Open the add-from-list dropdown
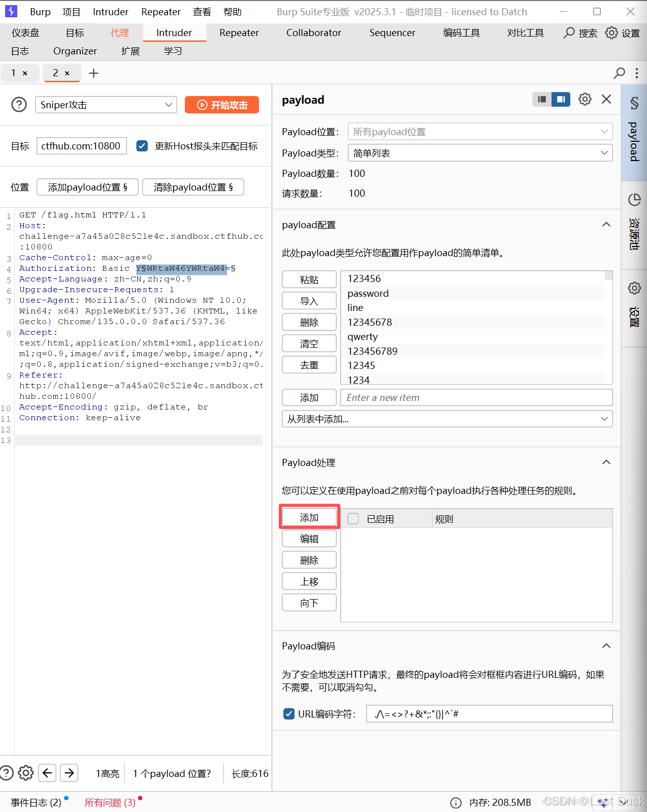The height and width of the screenshot is (812, 647). click(x=447, y=419)
